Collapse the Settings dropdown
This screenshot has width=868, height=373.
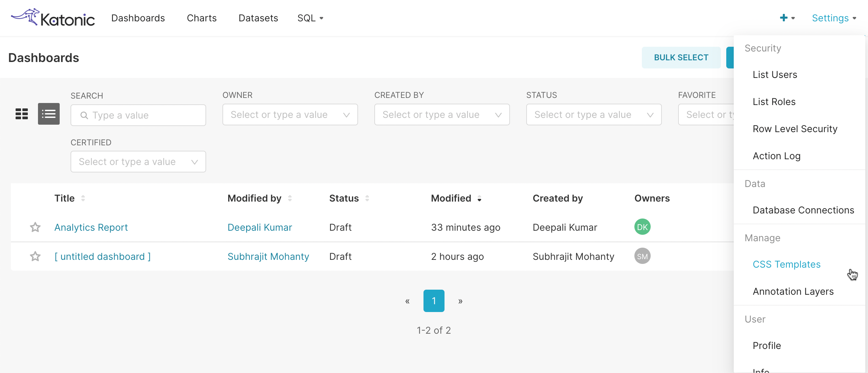[x=834, y=18]
